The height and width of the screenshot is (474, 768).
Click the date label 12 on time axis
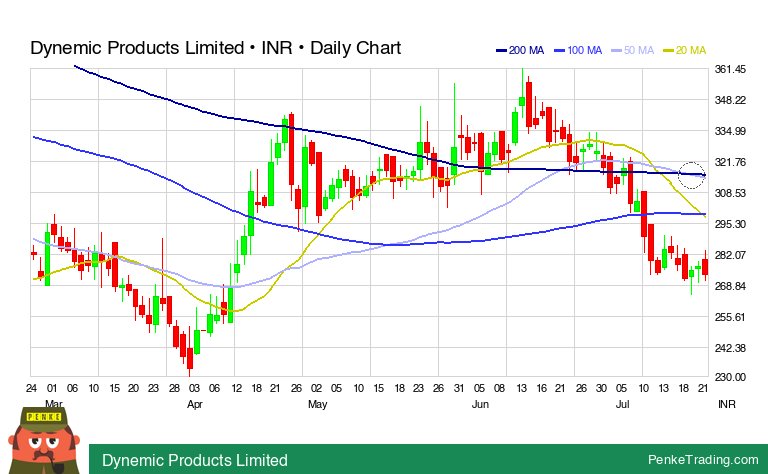[x=237, y=388]
